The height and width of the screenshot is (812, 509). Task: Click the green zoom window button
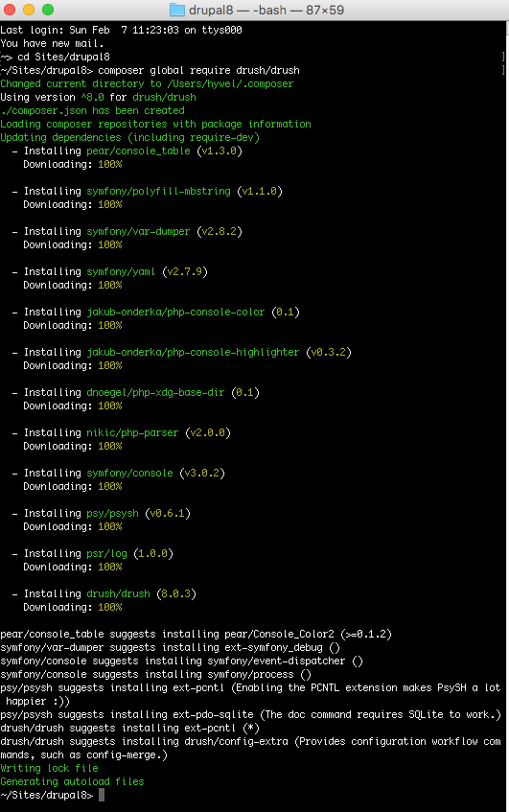coord(48,10)
